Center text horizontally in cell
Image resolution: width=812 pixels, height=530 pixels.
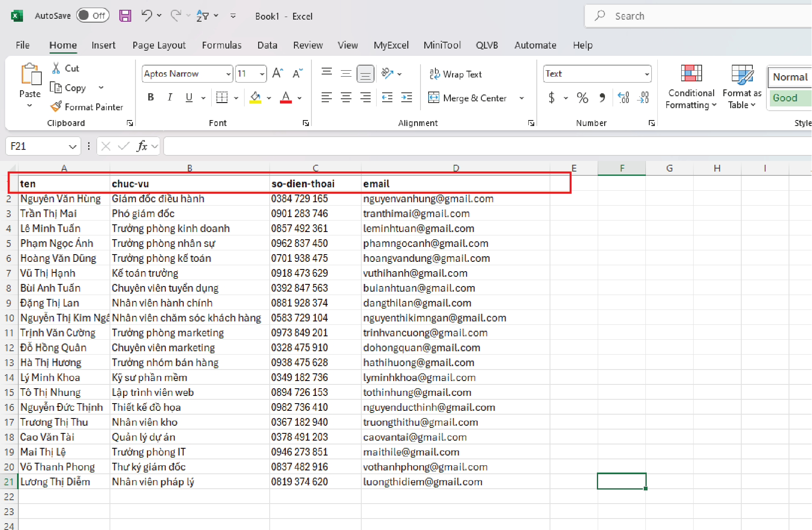click(x=346, y=97)
